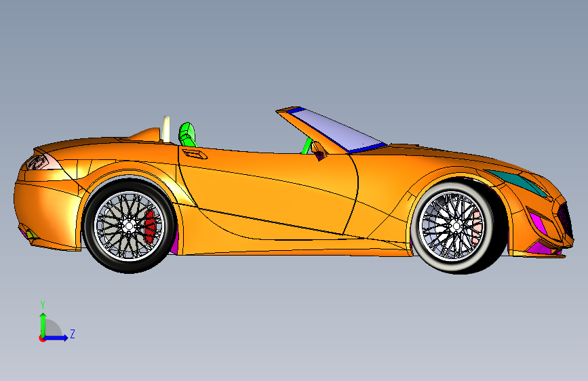The image size is (588, 381).
Task: Pick the blue windshield frame trim
Action: [367, 148]
